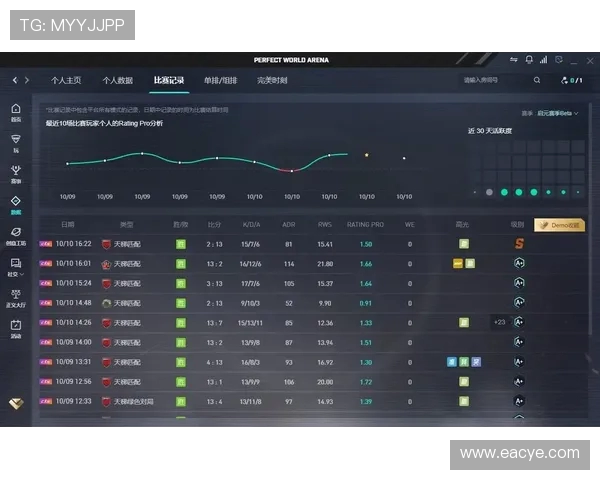This screenshot has height=480, width=600.
Task: Click RWS value 21.80
Action: tap(325, 264)
